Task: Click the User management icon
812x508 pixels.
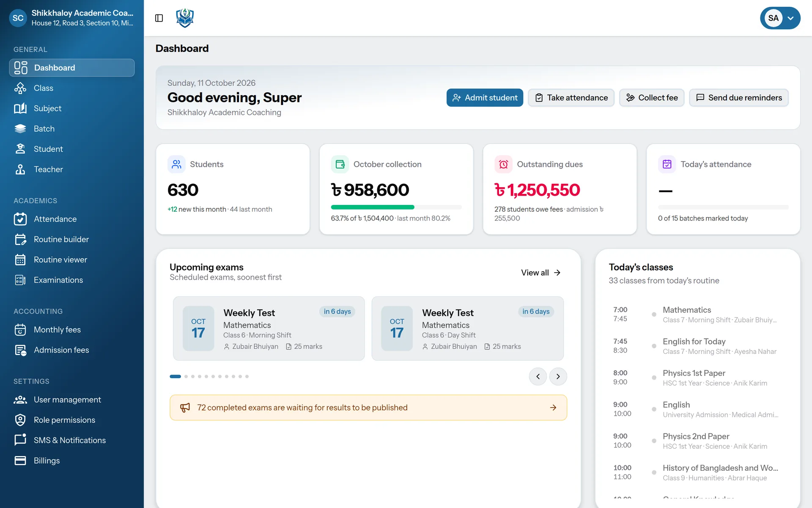Action: 20,400
